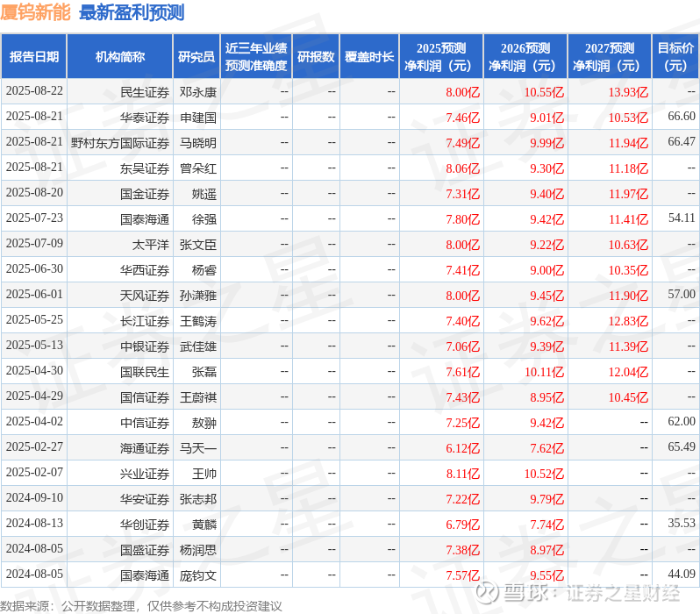Viewport: 700px width, 614px height.
Task: Click the 研究员 column header
Action: click(x=196, y=57)
